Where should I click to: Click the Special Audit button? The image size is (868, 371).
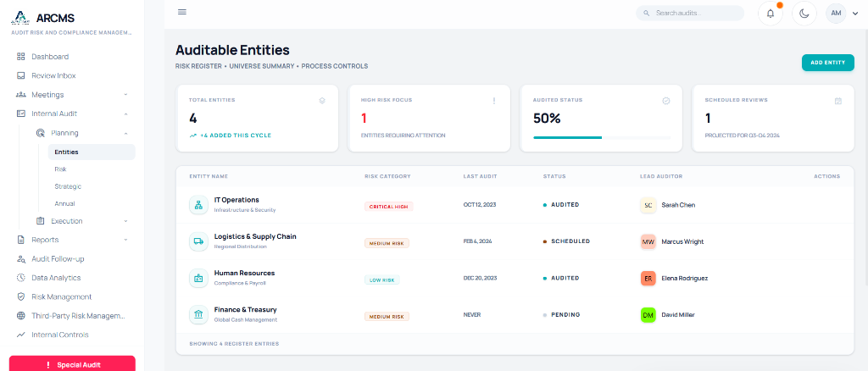pos(72,364)
